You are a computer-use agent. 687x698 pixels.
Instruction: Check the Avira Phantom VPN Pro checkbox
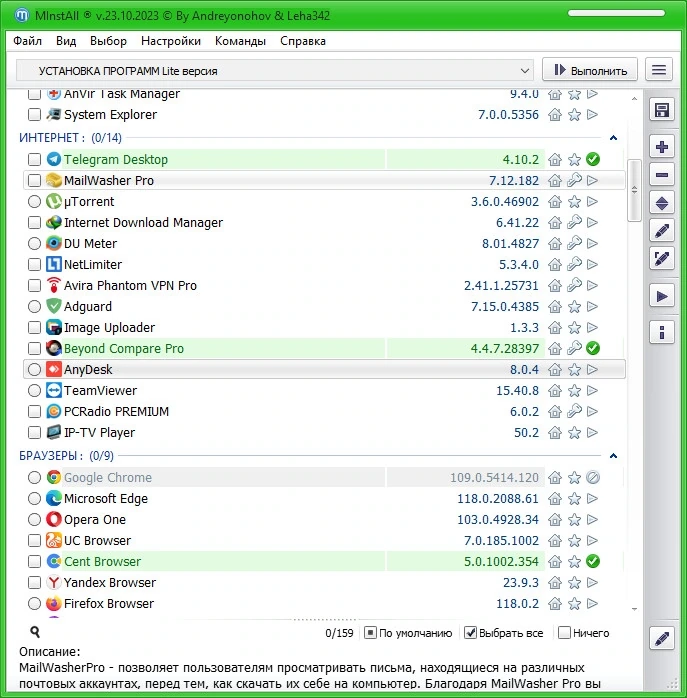pos(34,285)
